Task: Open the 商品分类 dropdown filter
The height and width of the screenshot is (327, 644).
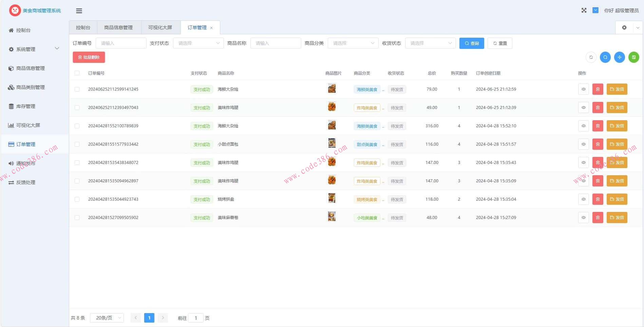Action: 353,43
